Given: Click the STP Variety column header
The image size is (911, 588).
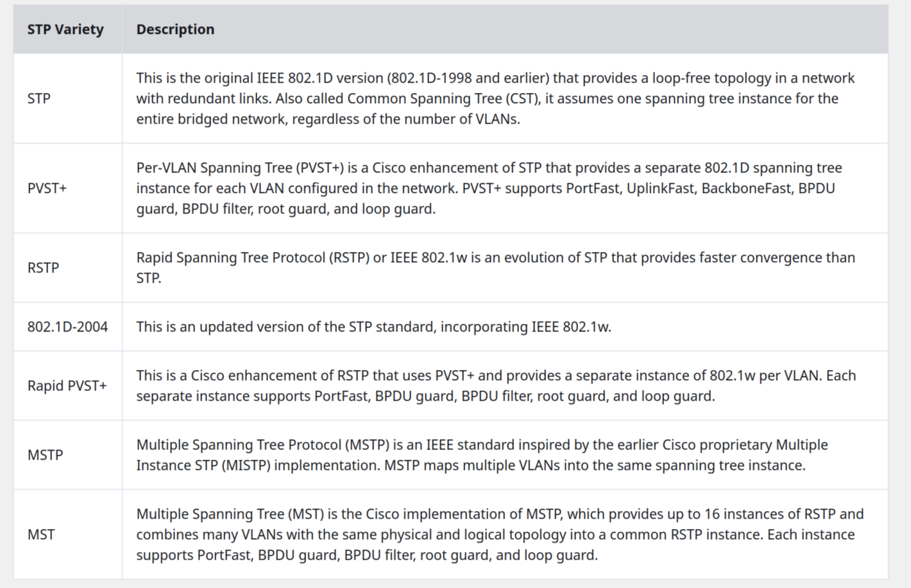Looking at the screenshot, I should pyautogui.click(x=65, y=29).
